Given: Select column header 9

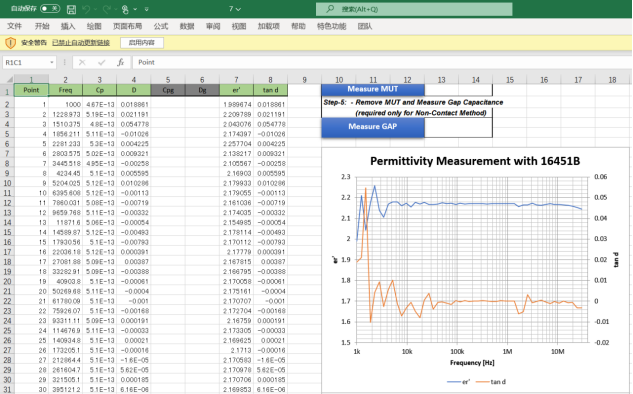Looking at the screenshot, I should click(x=304, y=80).
